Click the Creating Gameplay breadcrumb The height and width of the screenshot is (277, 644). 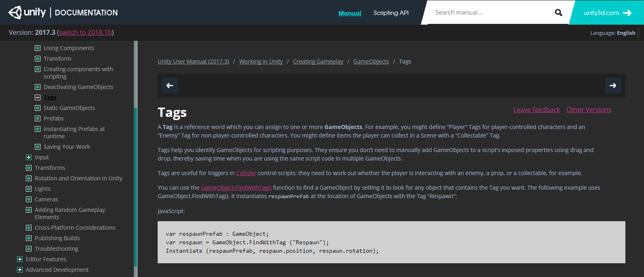coord(318,61)
